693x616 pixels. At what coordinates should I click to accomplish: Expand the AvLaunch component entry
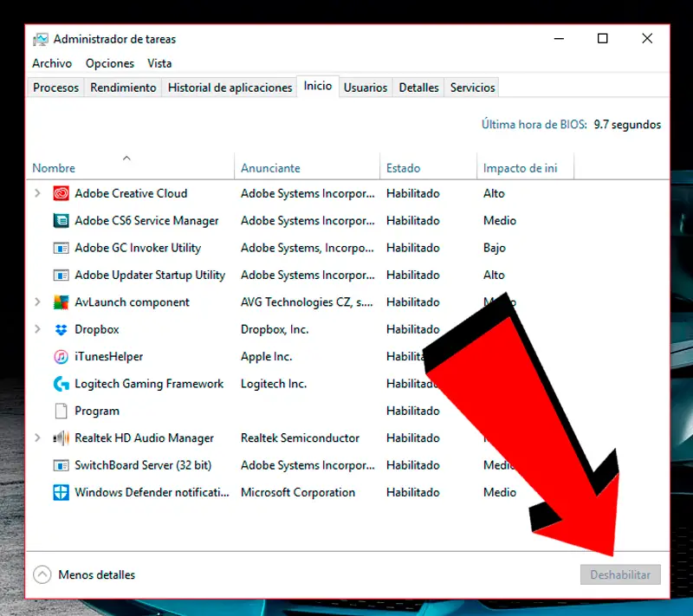37,302
